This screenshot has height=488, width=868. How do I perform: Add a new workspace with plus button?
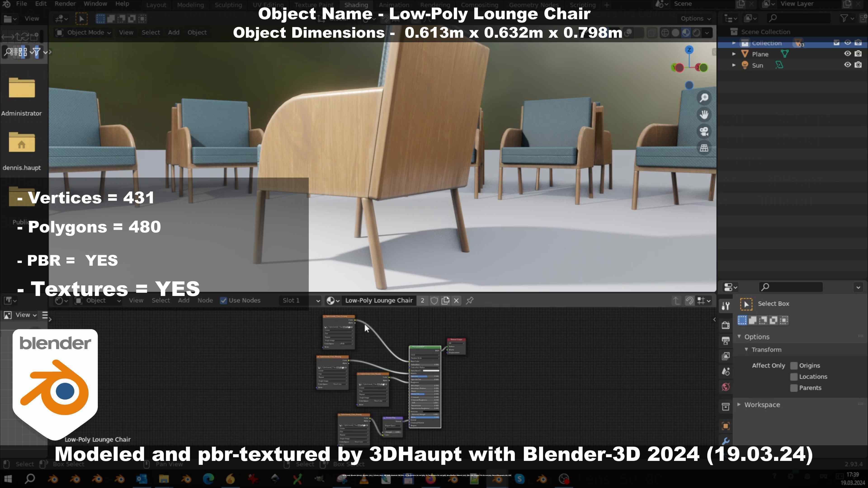(606, 5)
